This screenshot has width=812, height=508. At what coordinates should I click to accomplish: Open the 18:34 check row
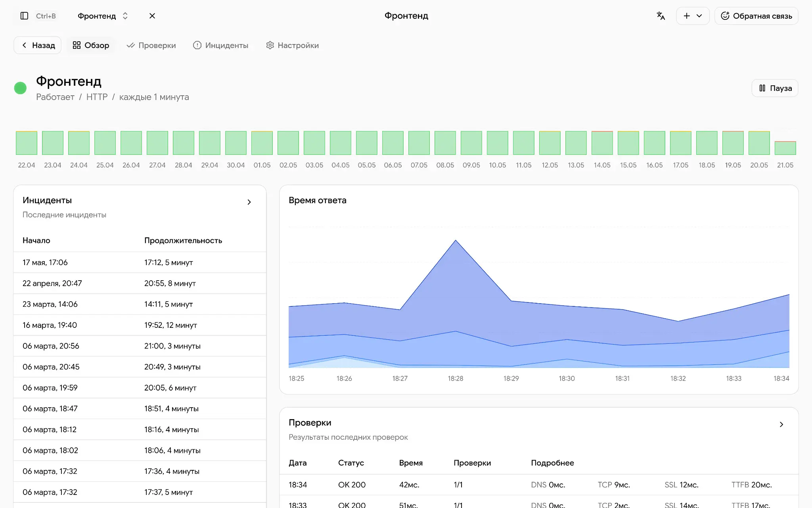[x=539, y=485]
